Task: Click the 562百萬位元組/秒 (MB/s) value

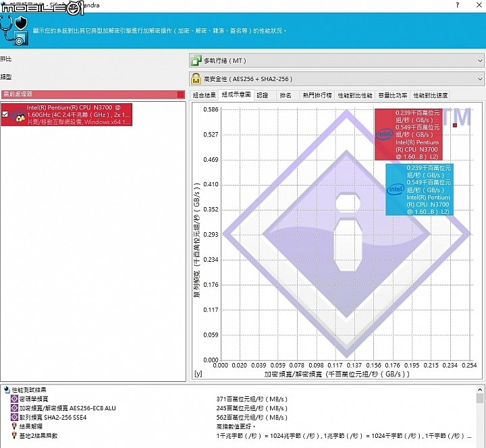Action: pyautogui.click(x=252, y=418)
